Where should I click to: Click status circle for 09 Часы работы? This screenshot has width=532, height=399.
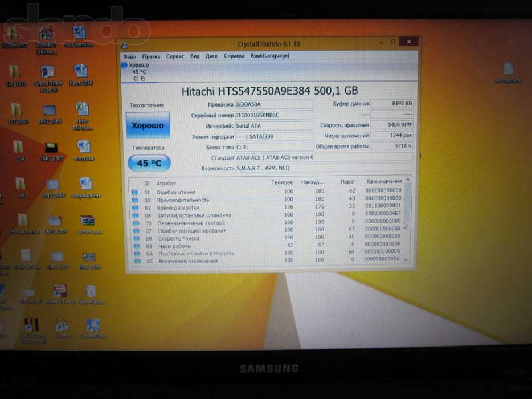(x=137, y=246)
